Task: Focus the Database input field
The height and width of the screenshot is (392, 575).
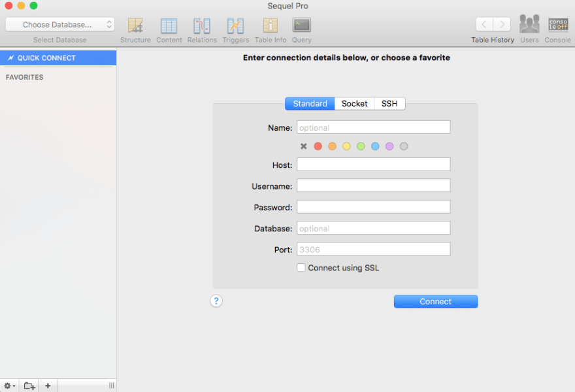Action: click(x=373, y=228)
